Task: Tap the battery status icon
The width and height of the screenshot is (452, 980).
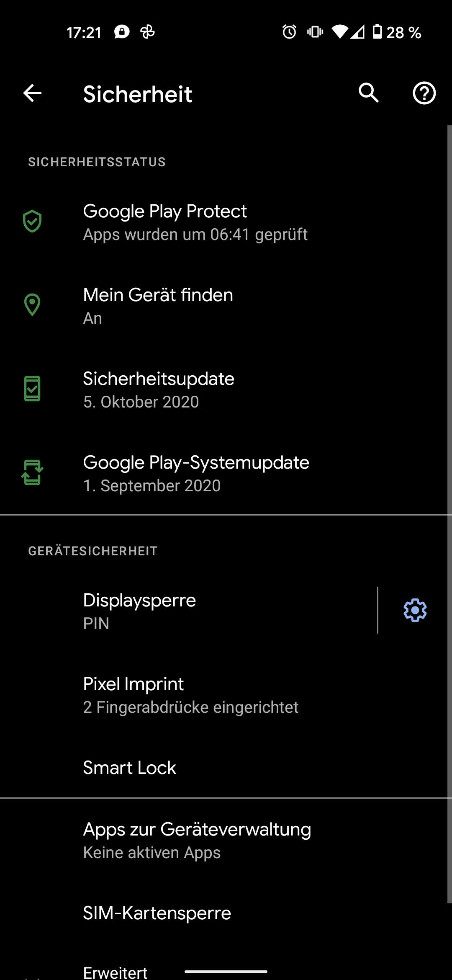Action: click(x=377, y=32)
